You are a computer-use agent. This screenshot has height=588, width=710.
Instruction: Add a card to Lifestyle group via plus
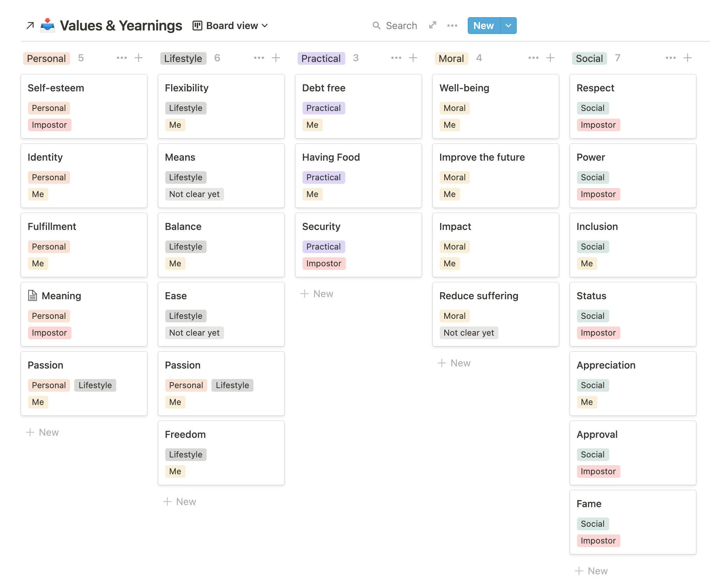click(x=276, y=58)
